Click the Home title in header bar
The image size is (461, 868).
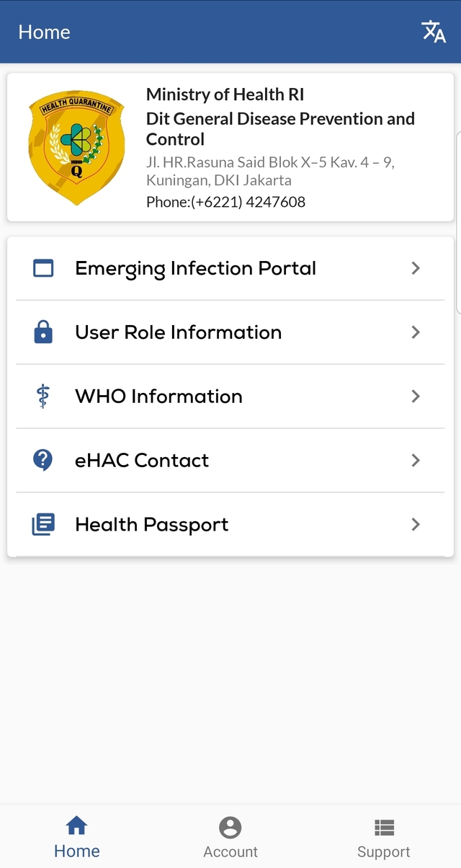coord(44,32)
